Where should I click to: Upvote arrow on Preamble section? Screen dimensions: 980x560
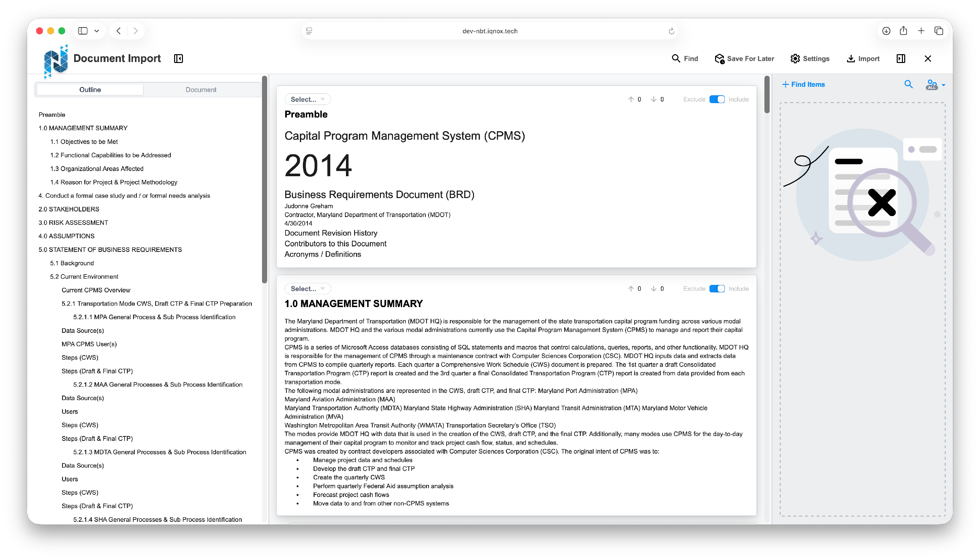[630, 99]
